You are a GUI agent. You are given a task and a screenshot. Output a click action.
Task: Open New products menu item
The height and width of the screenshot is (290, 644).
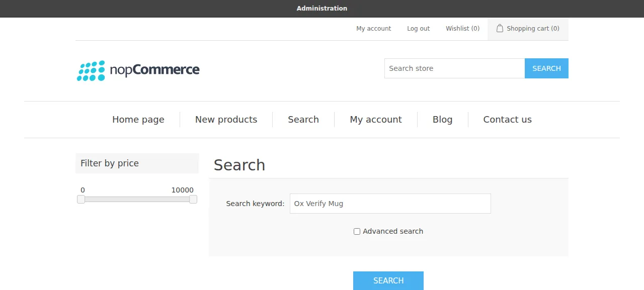coord(226,120)
